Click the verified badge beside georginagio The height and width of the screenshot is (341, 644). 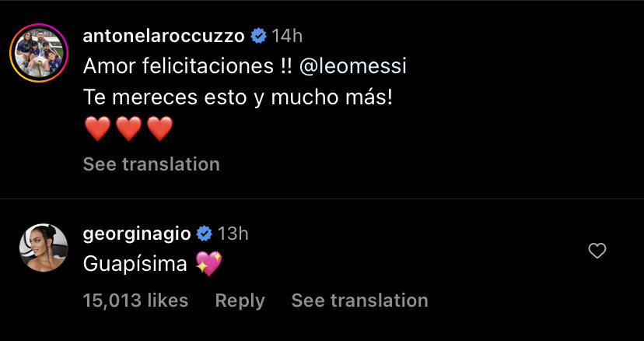pos(205,233)
